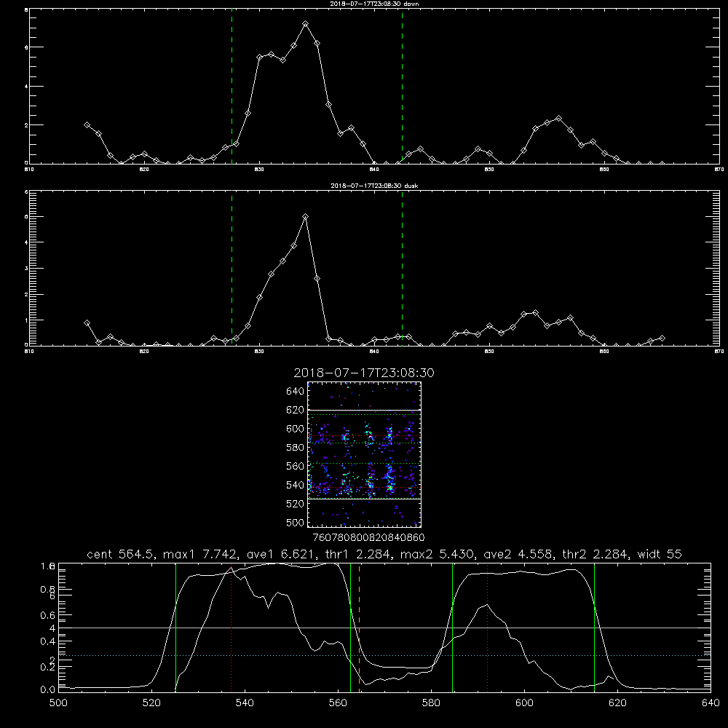
Task: Click the first diamond point of dawn curve
Action: point(87,125)
